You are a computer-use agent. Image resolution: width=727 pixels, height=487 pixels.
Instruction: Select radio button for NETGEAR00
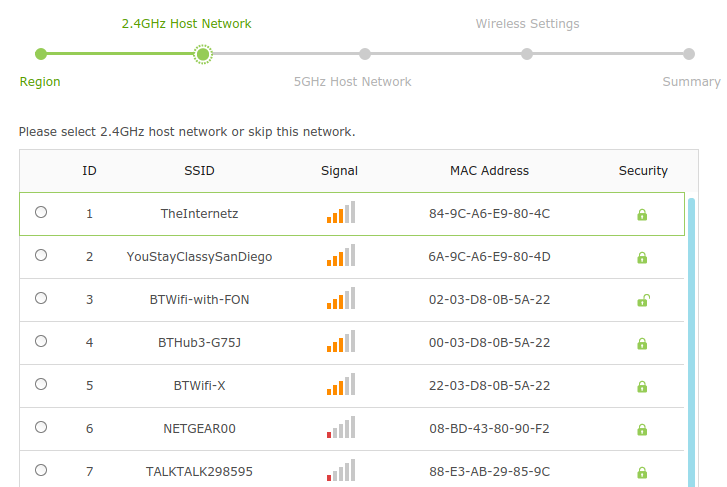(x=41, y=427)
